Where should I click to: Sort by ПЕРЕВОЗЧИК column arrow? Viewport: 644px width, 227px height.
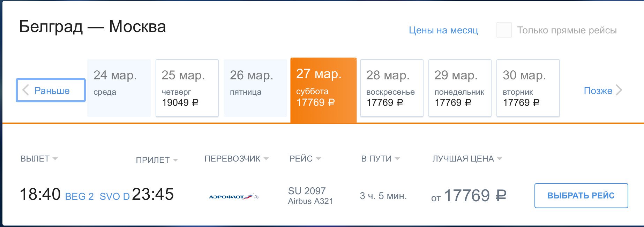[x=266, y=159]
